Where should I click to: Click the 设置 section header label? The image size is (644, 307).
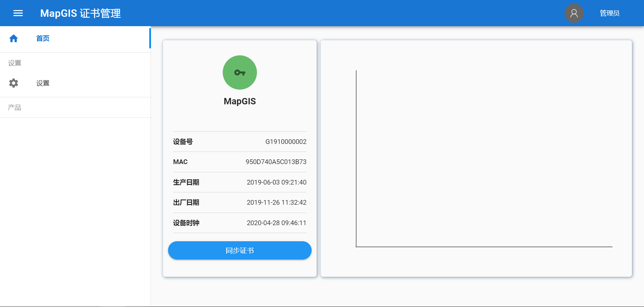point(15,63)
